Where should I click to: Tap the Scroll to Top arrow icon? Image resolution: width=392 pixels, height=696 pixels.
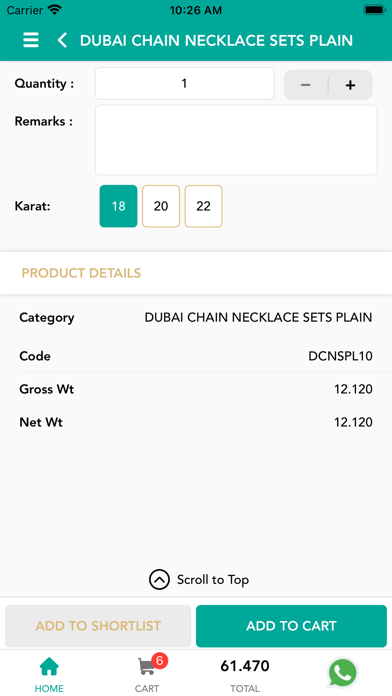pyautogui.click(x=159, y=579)
